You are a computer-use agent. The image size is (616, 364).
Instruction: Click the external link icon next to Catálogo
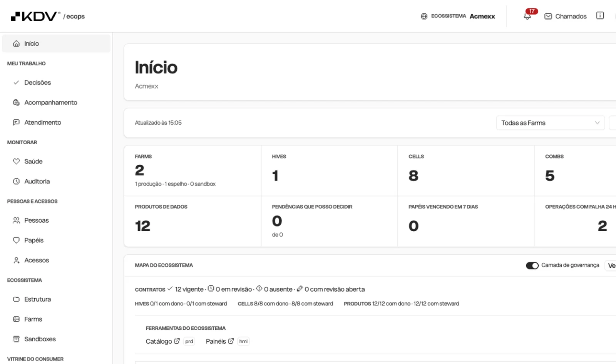[177, 341]
